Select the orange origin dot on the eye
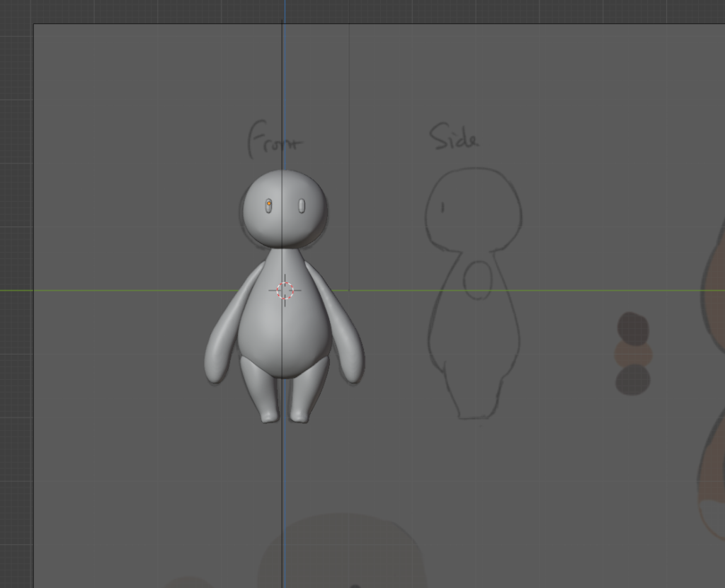 click(269, 204)
